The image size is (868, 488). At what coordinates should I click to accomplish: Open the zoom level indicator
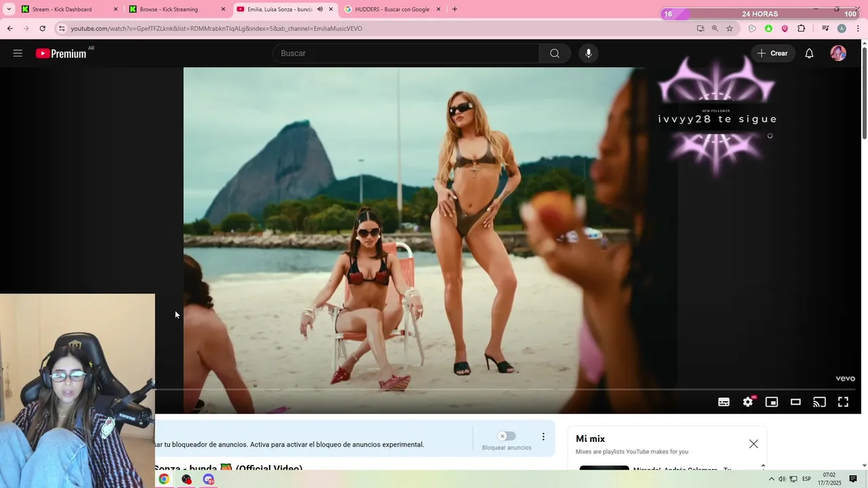[715, 28]
